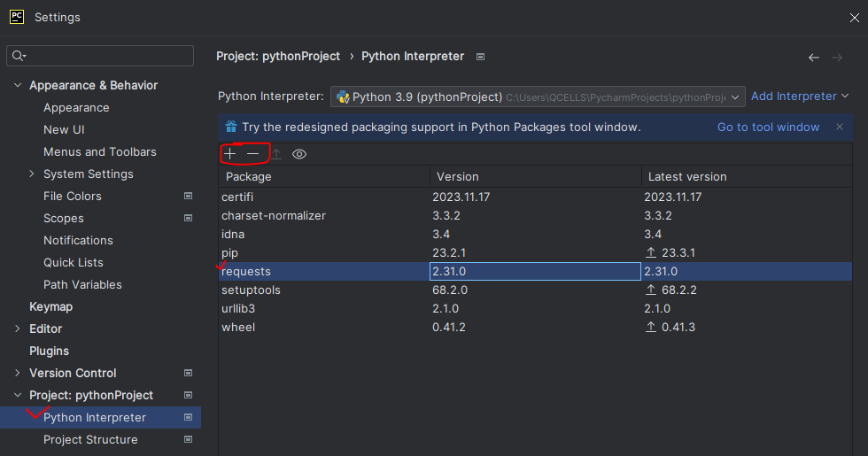Click the forward navigation arrow
The image size is (868, 456).
tap(837, 58)
